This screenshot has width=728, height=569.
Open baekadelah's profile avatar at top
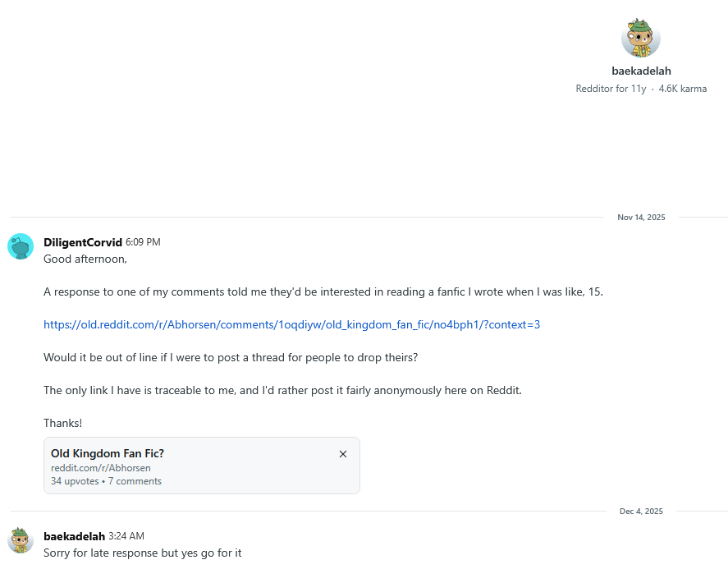pyautogui.click(x=641, y=38)
